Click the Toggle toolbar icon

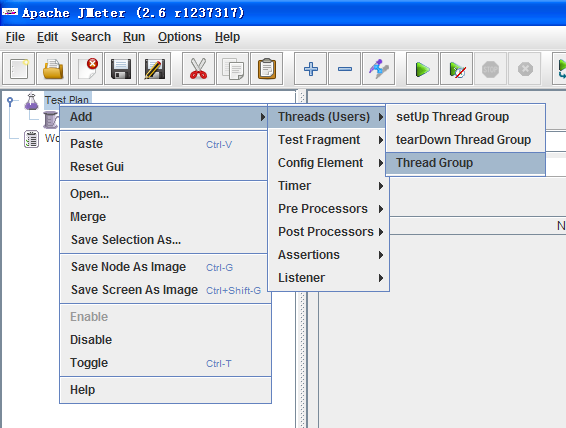click(378, 69)
